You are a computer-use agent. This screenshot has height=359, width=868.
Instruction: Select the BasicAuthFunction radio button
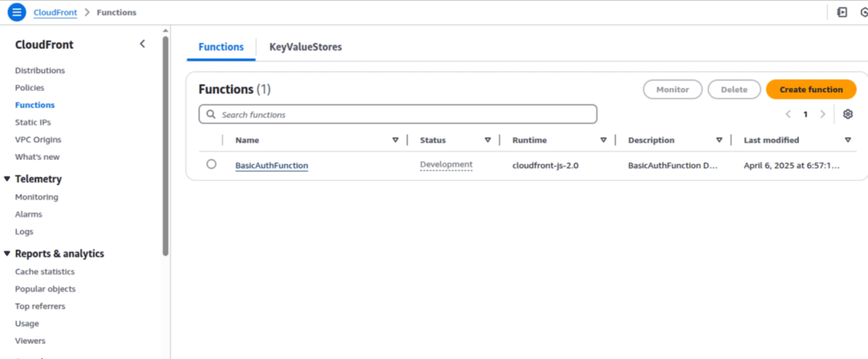[x=211, y=164]
